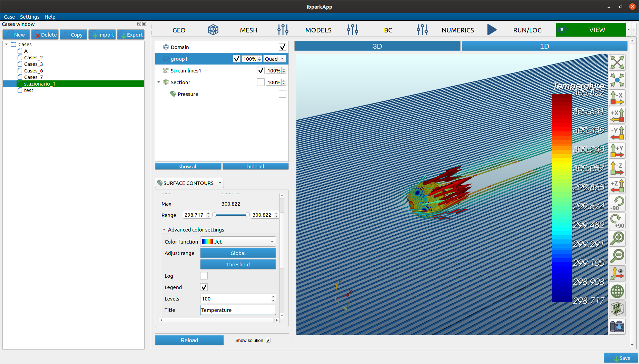This screenshot has height=364, width=639.
Task: Open the Quad representation dropdown
Action: 275,59
